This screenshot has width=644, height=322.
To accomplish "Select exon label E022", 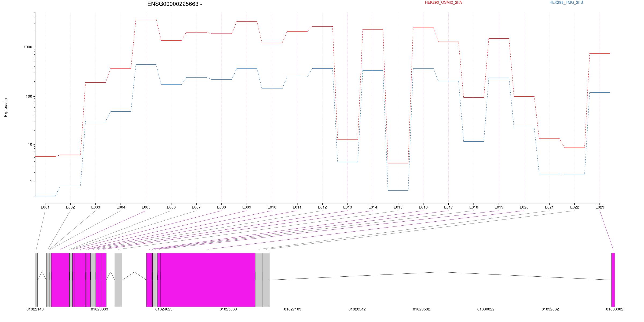I will [x=575, y=207].
